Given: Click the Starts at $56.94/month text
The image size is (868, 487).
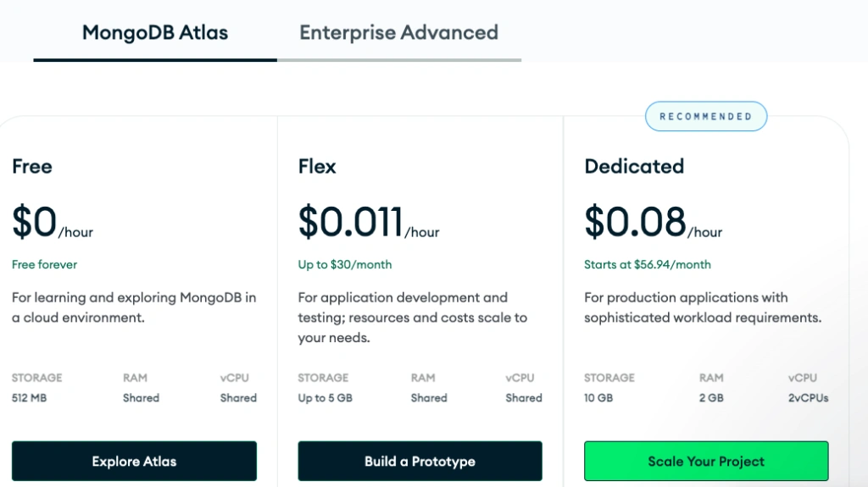Looking at the screenshot, I should pyautogui.click(x=648, y=265).
